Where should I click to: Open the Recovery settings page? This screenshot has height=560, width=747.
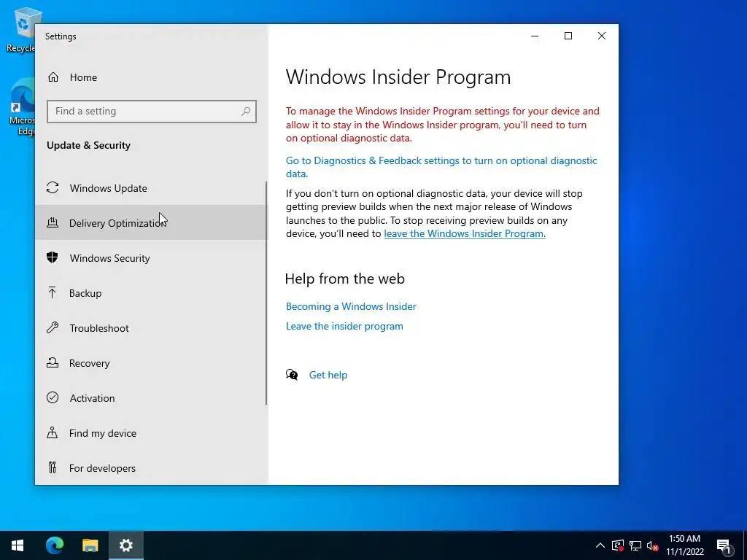[x=150, y=363]
